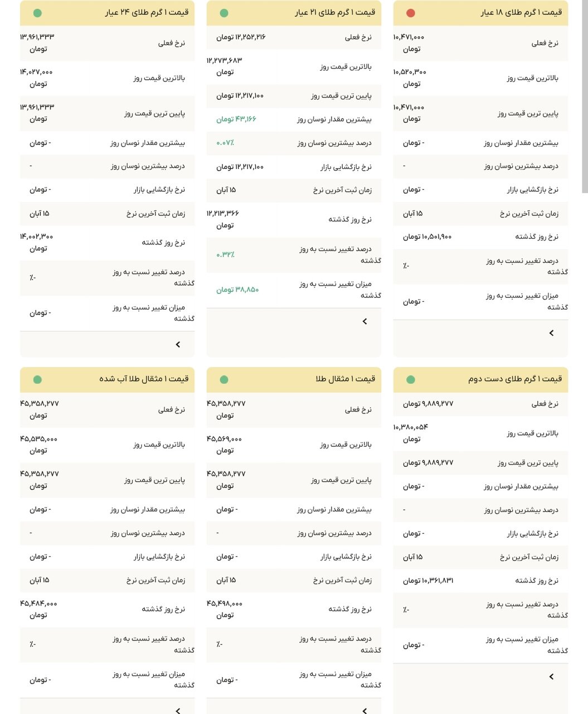Expand details of the 18 karat gold card
The height and width of the screenshot is (714, 588).
click(x=551, y=332)
